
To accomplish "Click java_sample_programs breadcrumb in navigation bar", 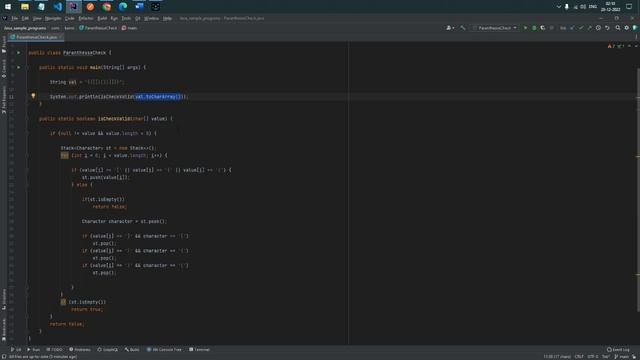I will 25,28.
